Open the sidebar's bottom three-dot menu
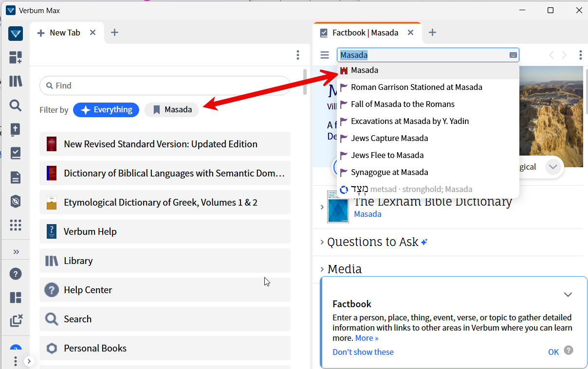 coord(16,361)
